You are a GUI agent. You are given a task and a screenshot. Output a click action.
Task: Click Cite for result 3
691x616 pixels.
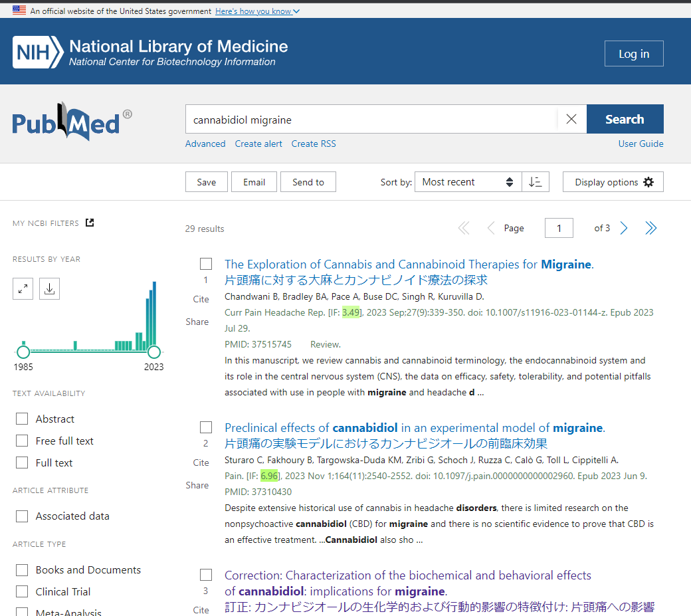(201, 610)
